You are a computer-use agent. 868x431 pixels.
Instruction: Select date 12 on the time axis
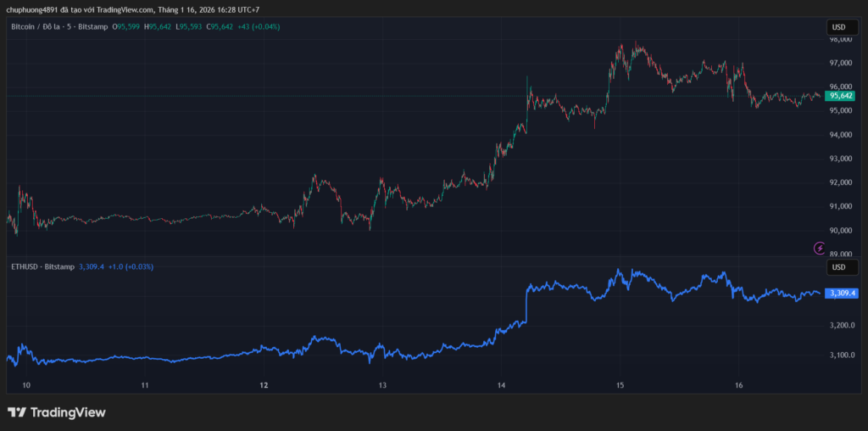tap(264, 385)
